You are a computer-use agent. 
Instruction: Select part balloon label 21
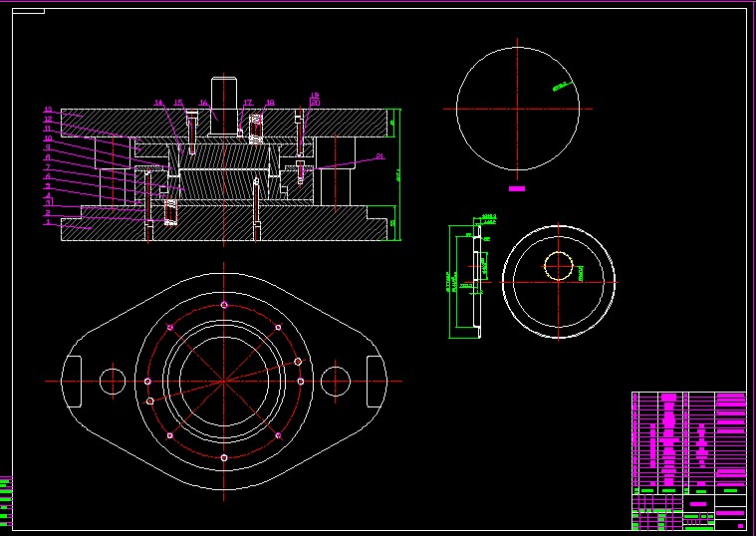[x=379, y=156]
